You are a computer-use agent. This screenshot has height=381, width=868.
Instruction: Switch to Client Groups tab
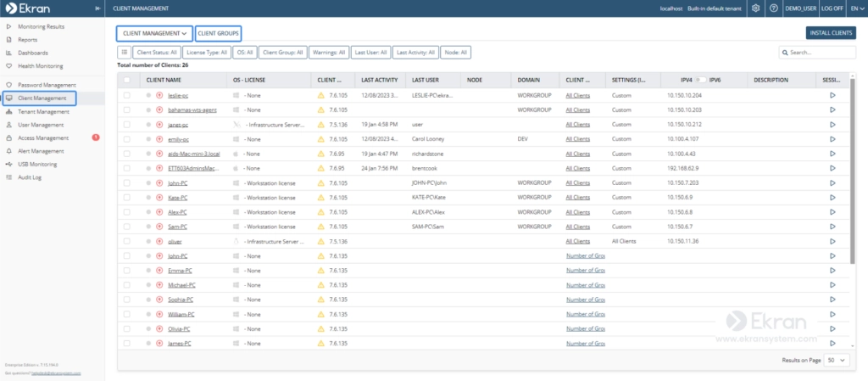218,33
